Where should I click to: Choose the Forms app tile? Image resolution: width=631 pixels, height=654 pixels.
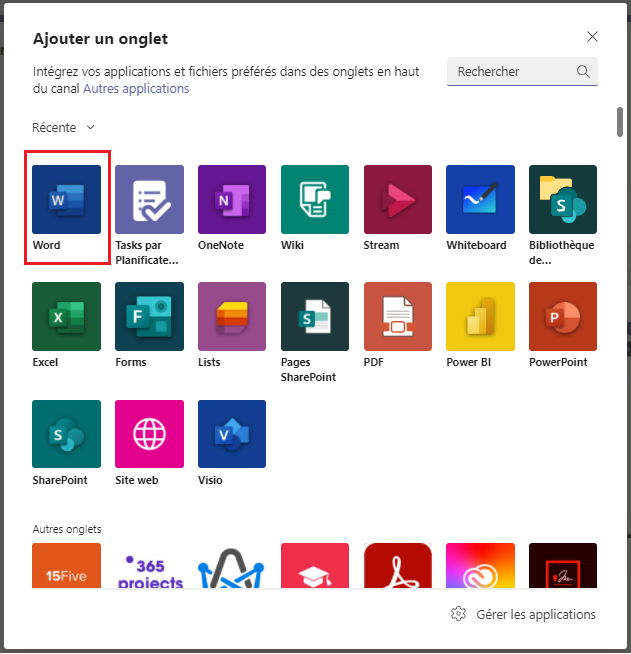(x=149, y=316)
